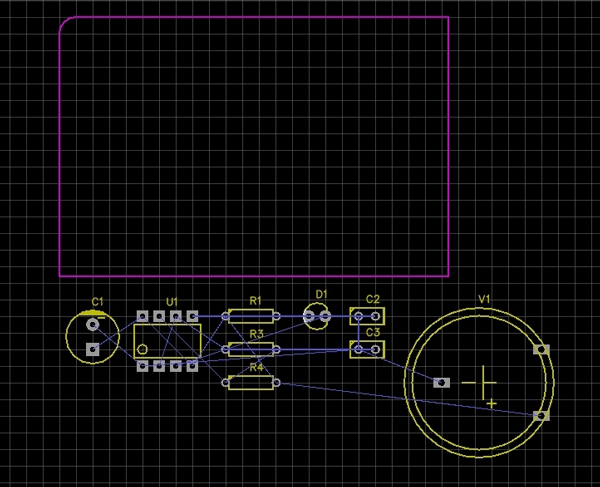Select the magenta board outline's rounded corner

[66, 23]
